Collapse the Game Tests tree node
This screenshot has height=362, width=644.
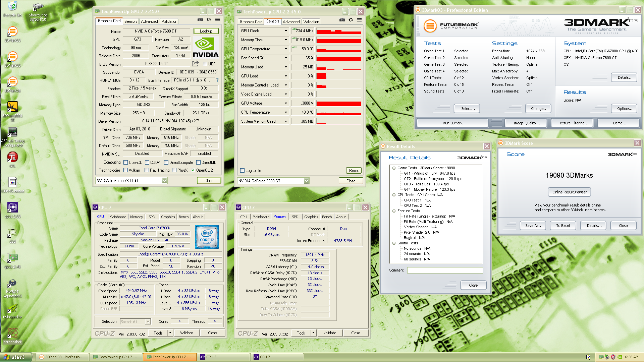394,168
